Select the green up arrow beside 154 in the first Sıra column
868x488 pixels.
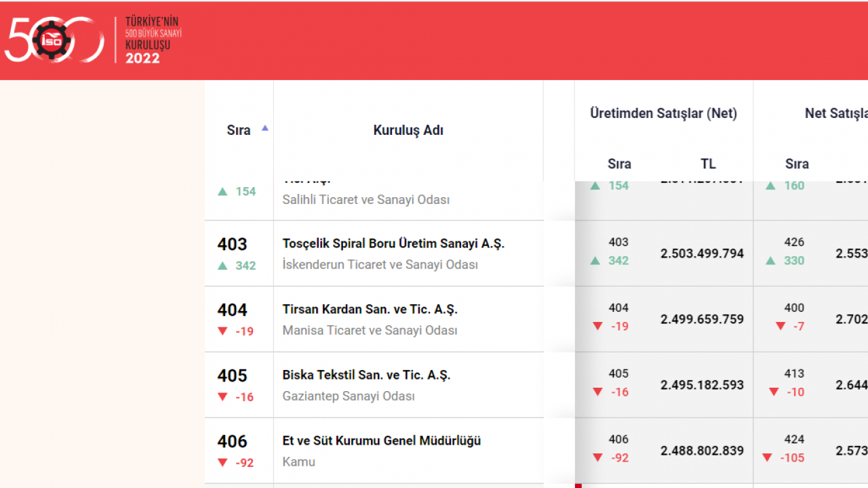(x=222, y=191)
